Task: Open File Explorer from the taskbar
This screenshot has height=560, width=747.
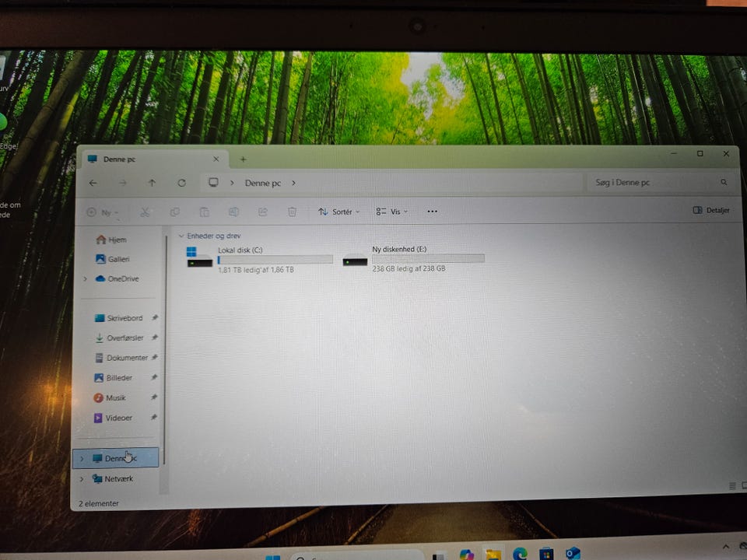Action: [493, 555]
